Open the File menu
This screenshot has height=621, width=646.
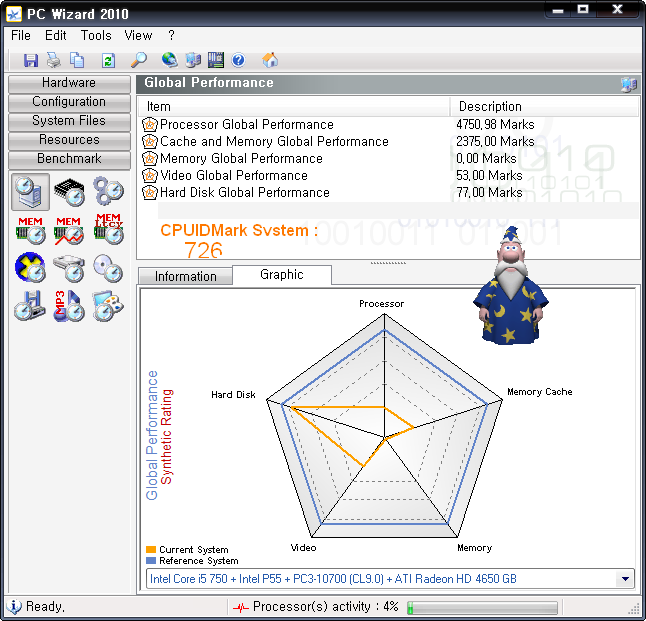[x=21, y=35]
